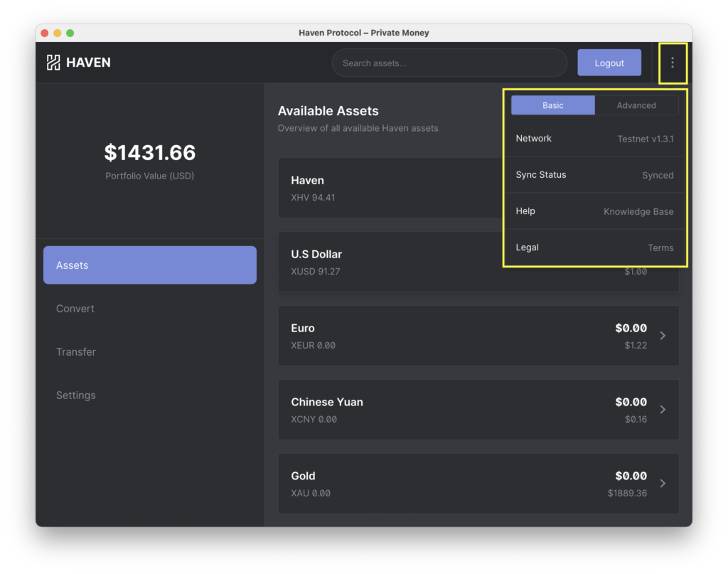Image resolution: width=728 pixels, height=574 pixels.
Task: Maximize window with green button
Action: (x=70, y=33)
